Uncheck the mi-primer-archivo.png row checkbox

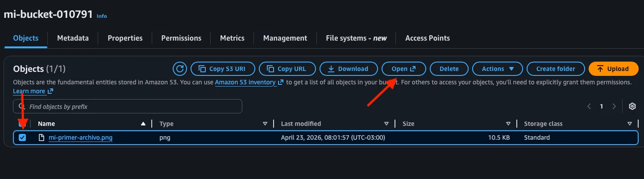click(x=22, y=137)
